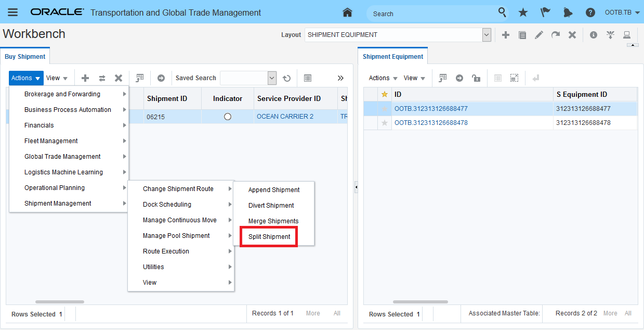Expand Manage Continuous Move submenu

click(x=181, y=220)
